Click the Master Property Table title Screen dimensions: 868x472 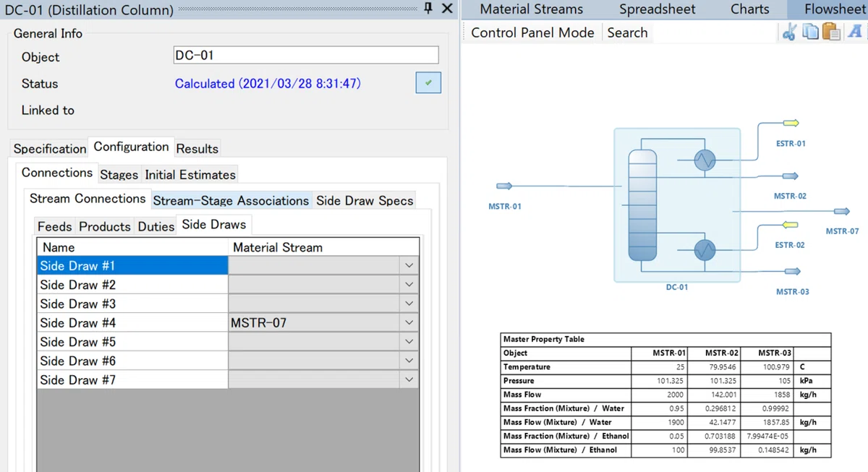(544, 339)
